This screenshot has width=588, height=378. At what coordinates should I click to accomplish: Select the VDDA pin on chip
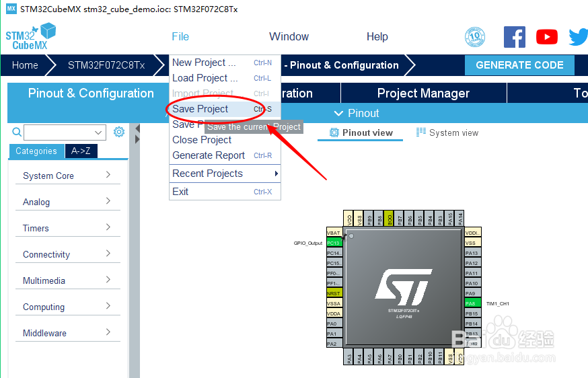pyautogui.click(x=334, y=313)
